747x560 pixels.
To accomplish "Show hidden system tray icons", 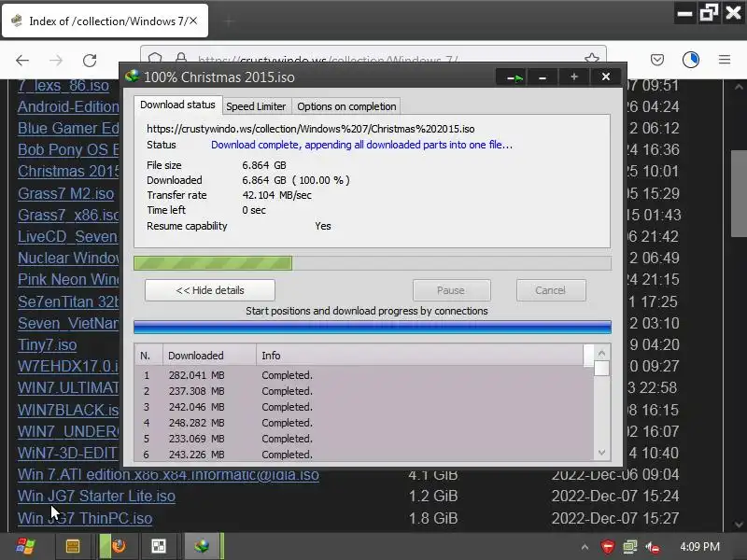I will click(x=585, y=547).
